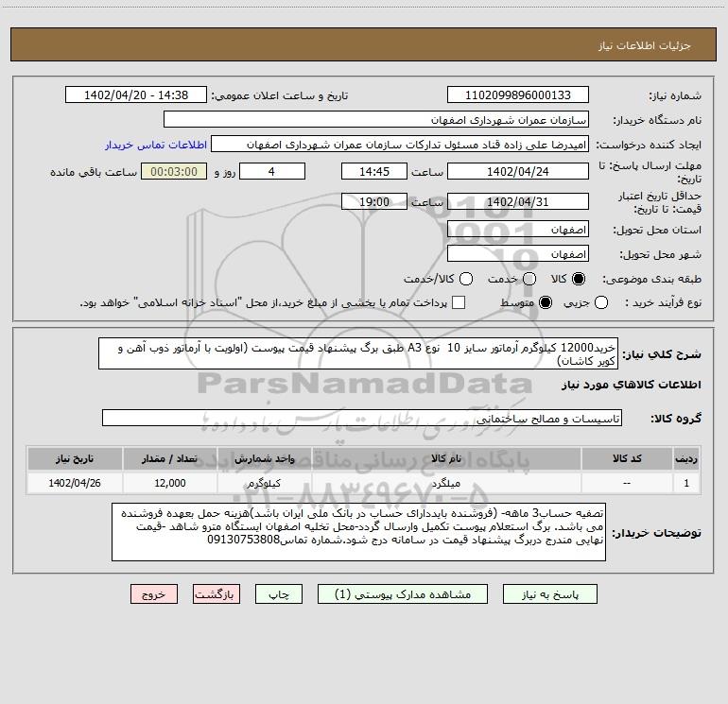Click the جزئیات اطلاعات نیاز header title
728x704 pixels.
click(x=645, y=45)
